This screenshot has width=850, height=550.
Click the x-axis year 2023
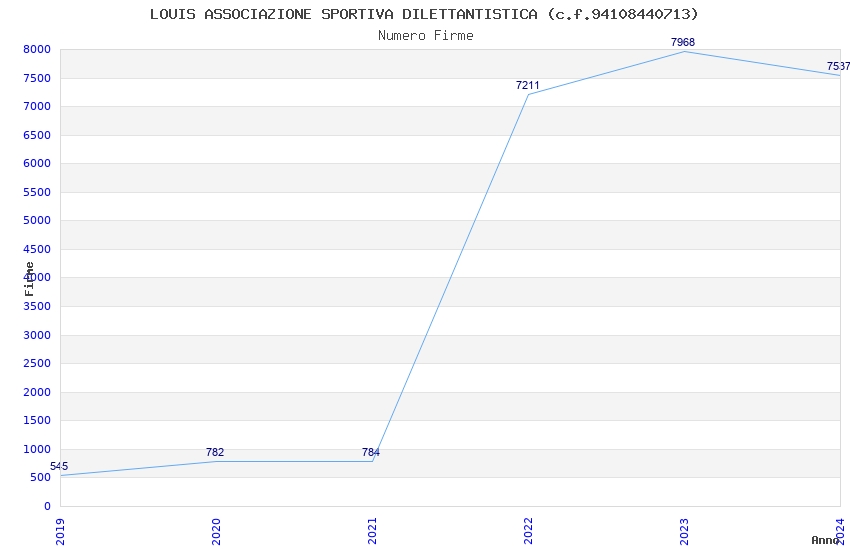click(684, 532)
